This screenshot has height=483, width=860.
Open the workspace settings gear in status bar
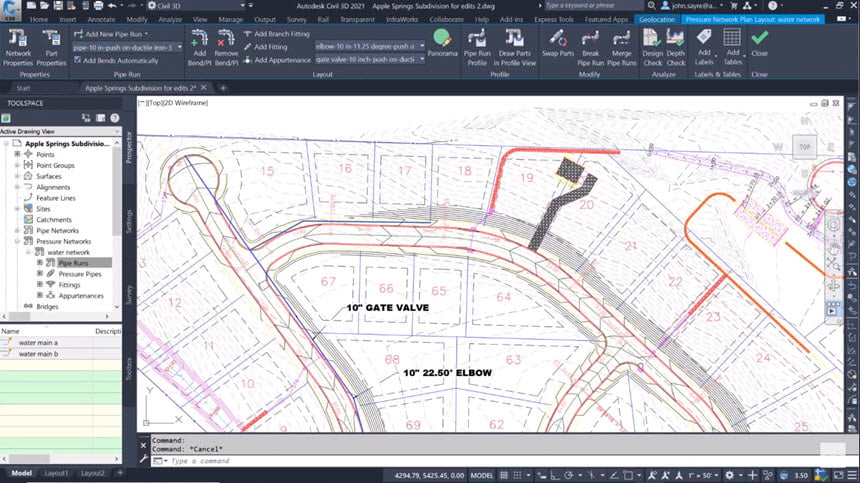[x=729, y=475]
